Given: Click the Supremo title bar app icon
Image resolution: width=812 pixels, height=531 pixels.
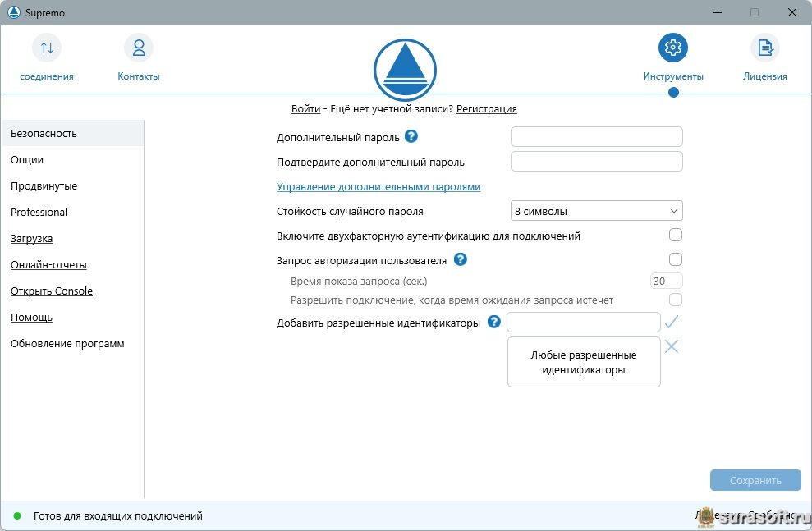Looking at the screenshot, I should point(14,12).
